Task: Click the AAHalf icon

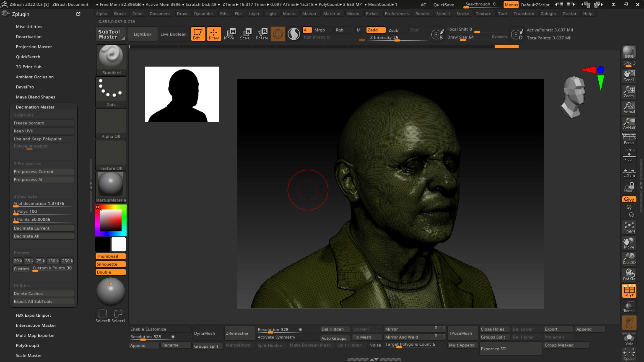Action: (629, 124)
